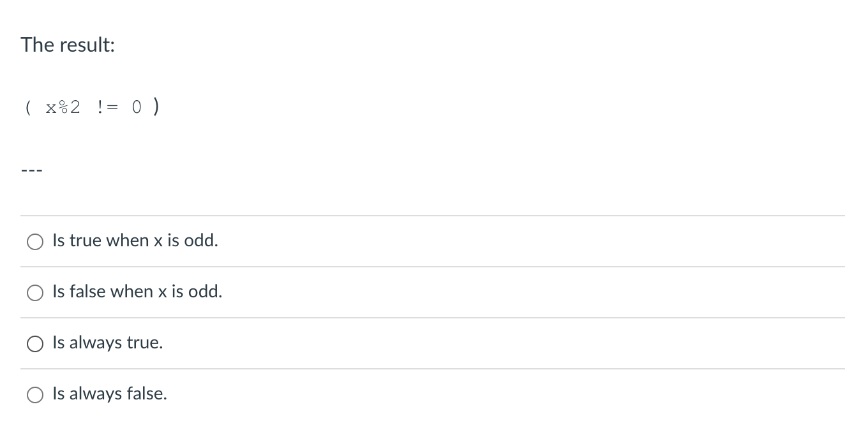Click the question heading 'The result:'
868x439 pixels.
point(68,45)
